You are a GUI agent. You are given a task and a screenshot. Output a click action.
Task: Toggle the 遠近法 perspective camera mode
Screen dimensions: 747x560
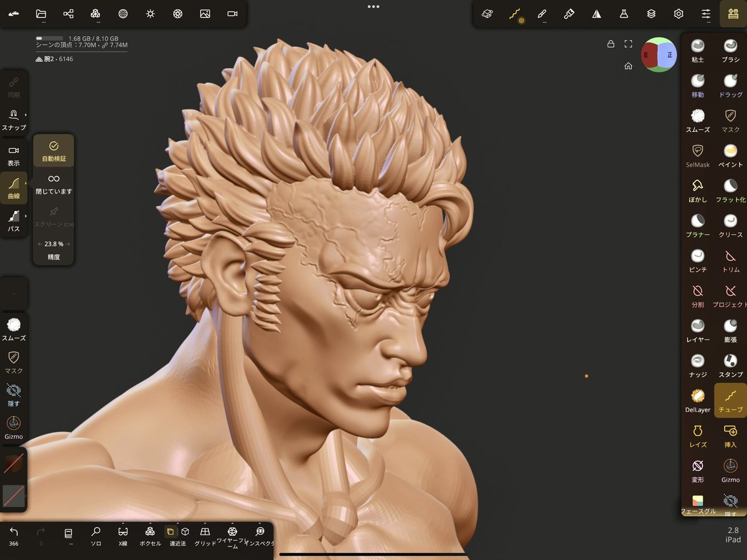tap(177, 535)
